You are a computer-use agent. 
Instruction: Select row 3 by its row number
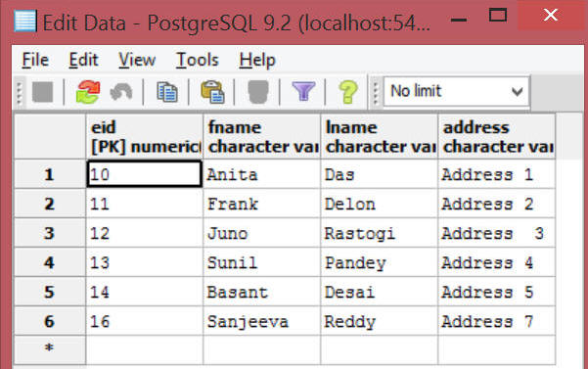pos(50,233)
